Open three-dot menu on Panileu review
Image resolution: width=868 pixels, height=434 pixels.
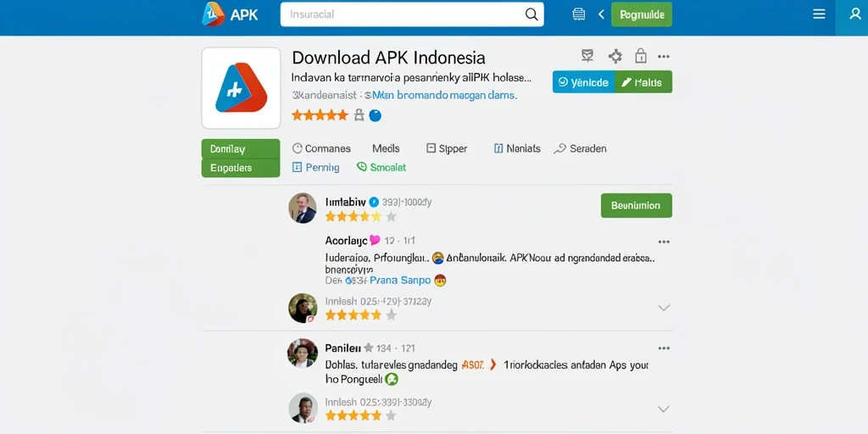[x=664, y=348]
